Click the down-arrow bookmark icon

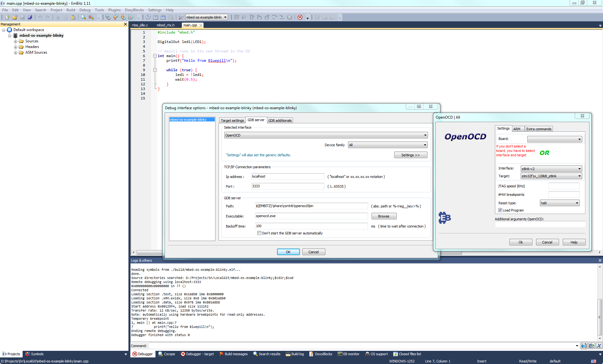(x=123, y=17)
